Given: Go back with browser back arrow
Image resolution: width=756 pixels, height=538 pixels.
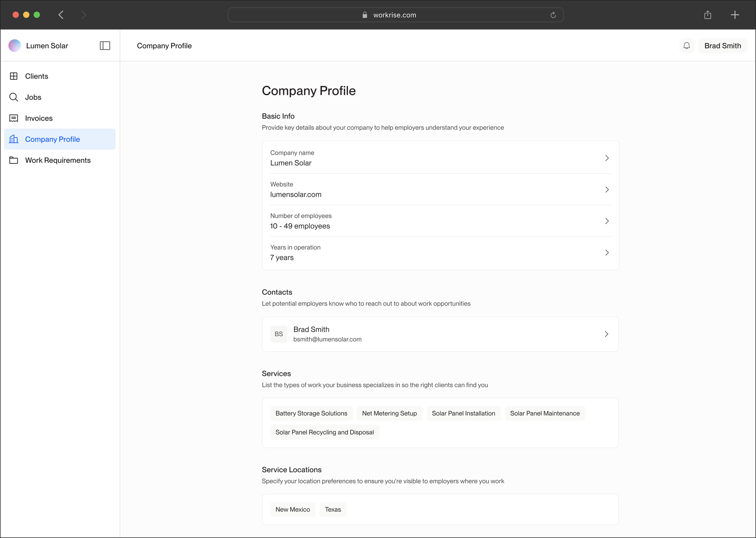Looking at the screenshot, I should tap(61, 15).
